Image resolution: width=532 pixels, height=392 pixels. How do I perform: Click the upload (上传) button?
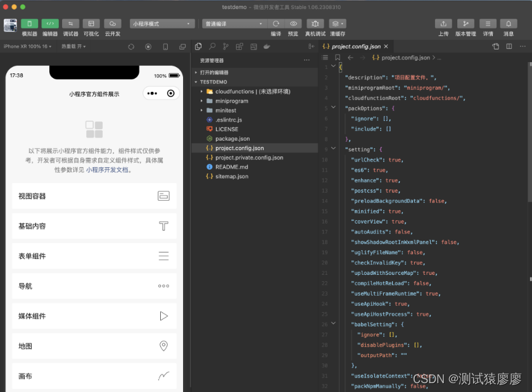click(443, 24)
